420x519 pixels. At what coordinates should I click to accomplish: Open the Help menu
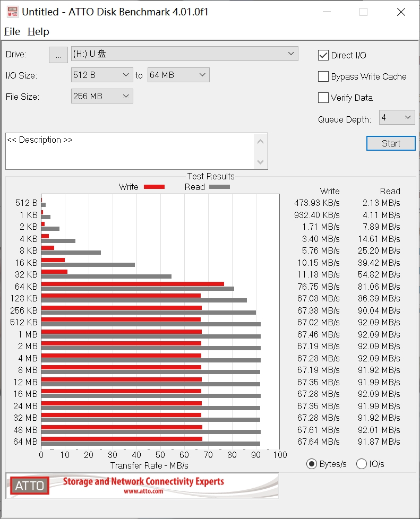coord(38,32)
